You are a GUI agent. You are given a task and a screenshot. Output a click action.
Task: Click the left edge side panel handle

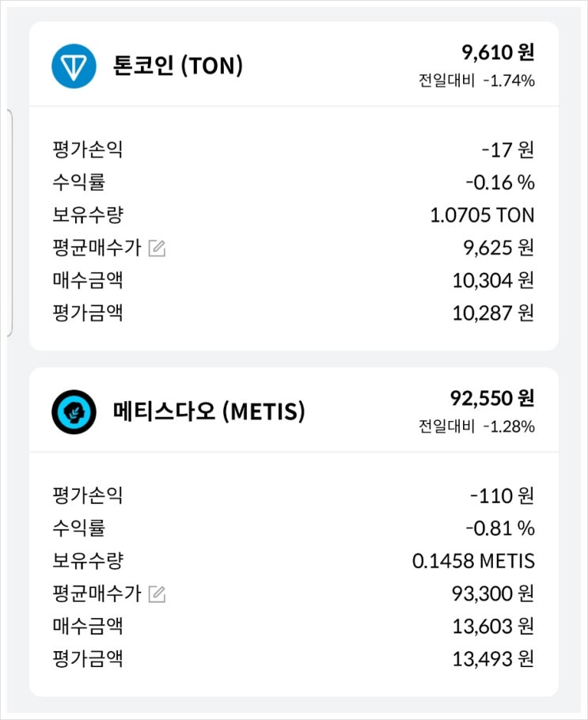[x=9, y=223]
